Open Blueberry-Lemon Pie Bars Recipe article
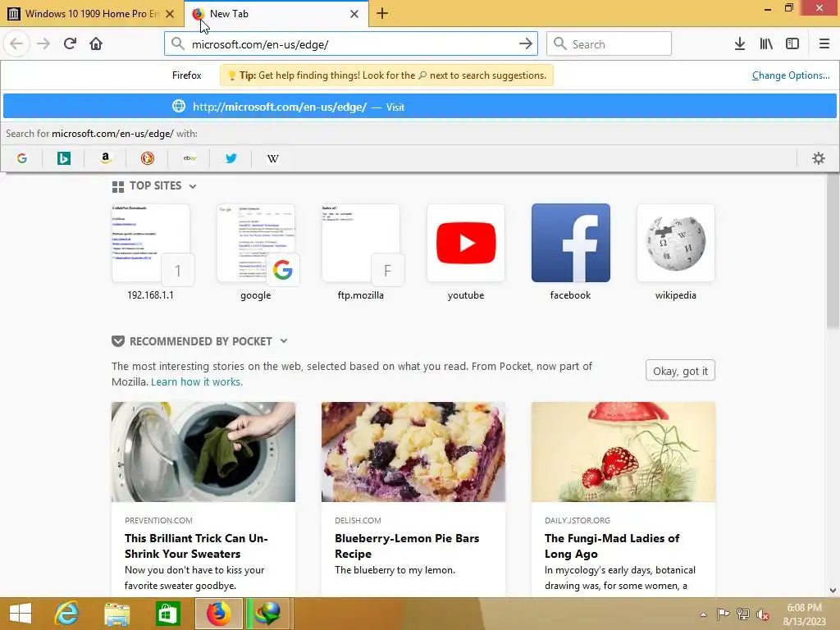Screen dimensions: 840x630 coord(407,546)
